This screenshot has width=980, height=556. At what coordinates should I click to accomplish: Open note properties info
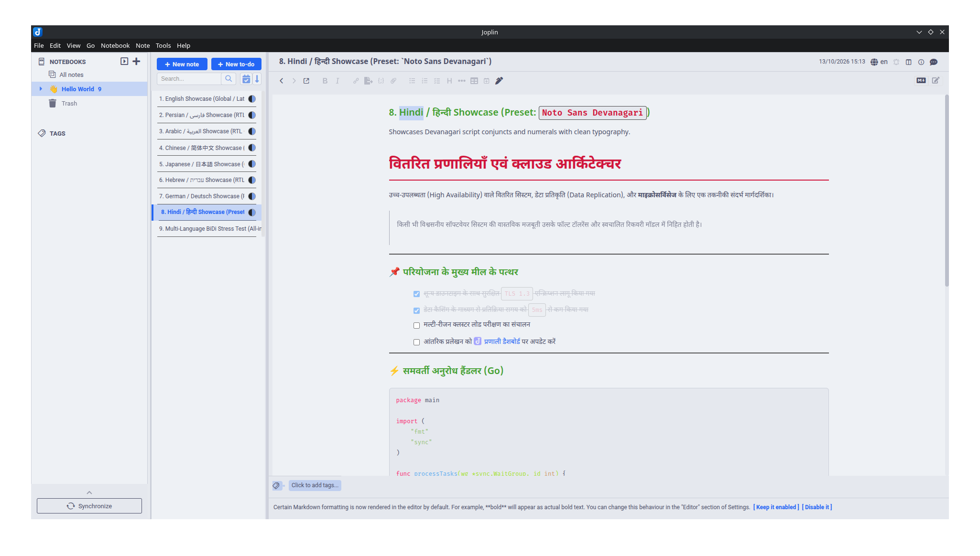pyautogui.click(x=921, y=62)
